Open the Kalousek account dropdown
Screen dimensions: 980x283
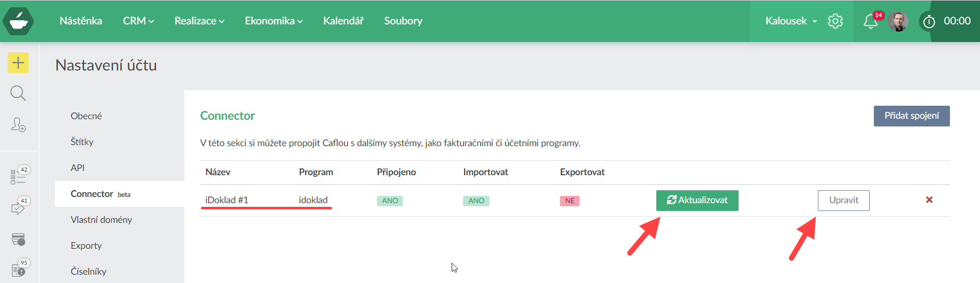791,21
